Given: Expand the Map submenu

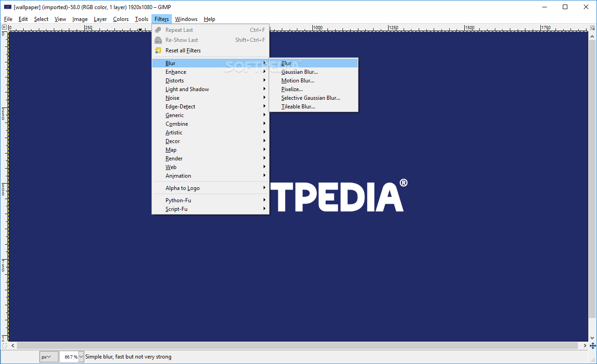Looking at the screenshot, I should 210,150.
